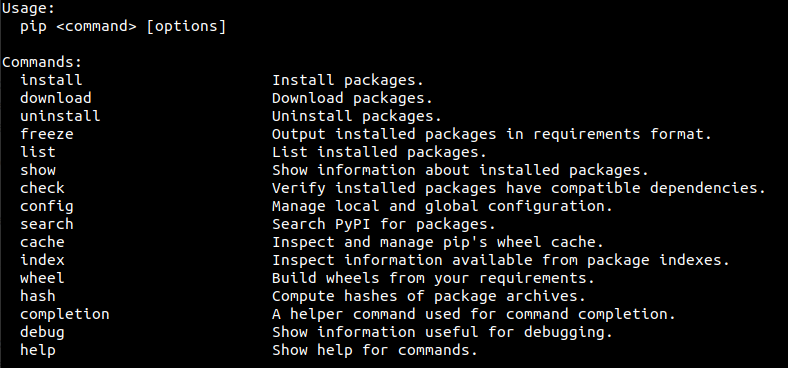Click the 'cache' command entry
Screen dimensions: 788x368
(x=42, y=242)
